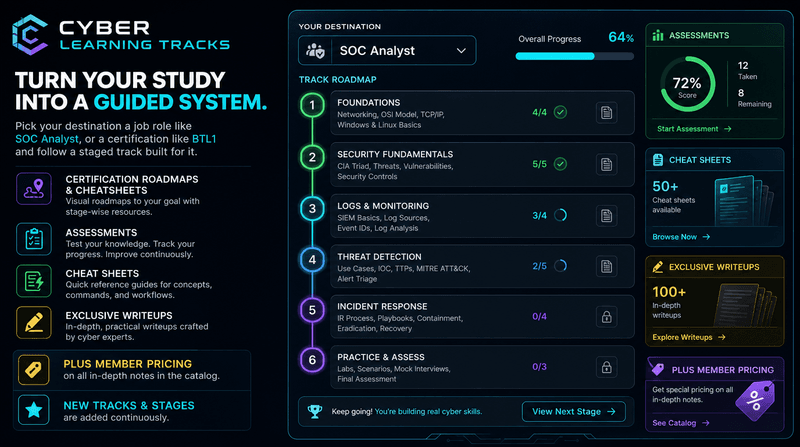Click the 4/4 Foundations progress count
The height and width of the screenshot is (447, 800).
click(x=539, y=112)
